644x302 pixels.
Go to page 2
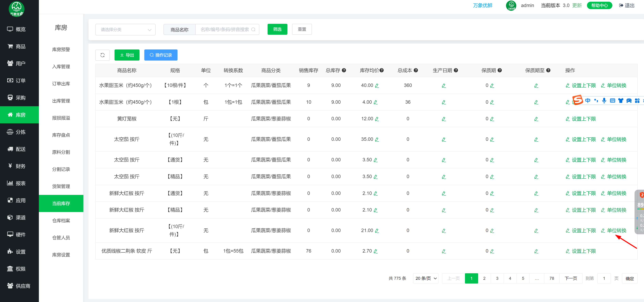tap(484, 278)
